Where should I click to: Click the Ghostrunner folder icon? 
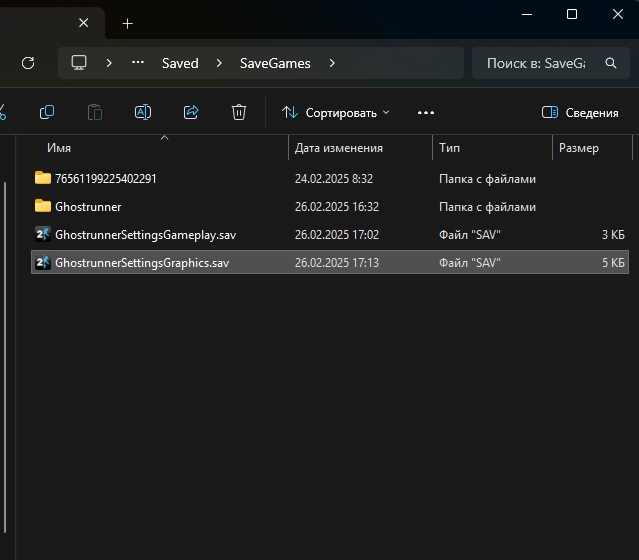(43, 206)
